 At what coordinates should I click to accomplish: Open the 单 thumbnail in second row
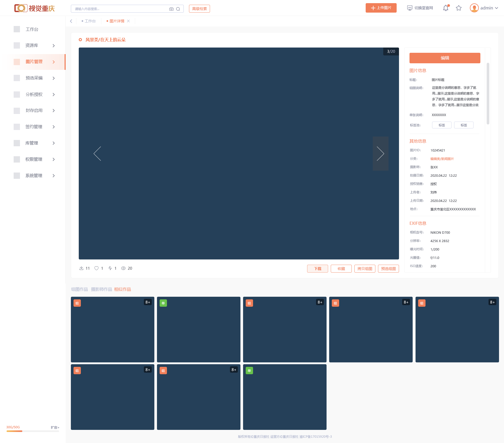tap(285, 397)
